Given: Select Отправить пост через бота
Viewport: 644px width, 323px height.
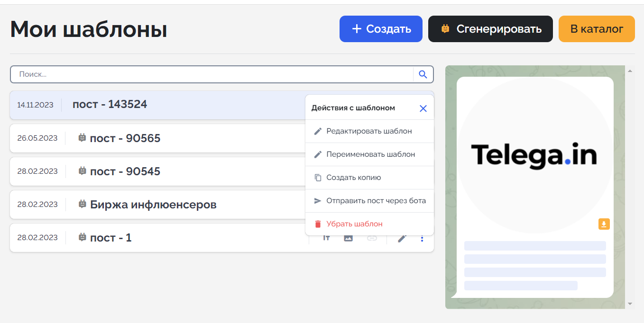Looking at the screenshot, I should pyautogui.click(x=369, y=201).
